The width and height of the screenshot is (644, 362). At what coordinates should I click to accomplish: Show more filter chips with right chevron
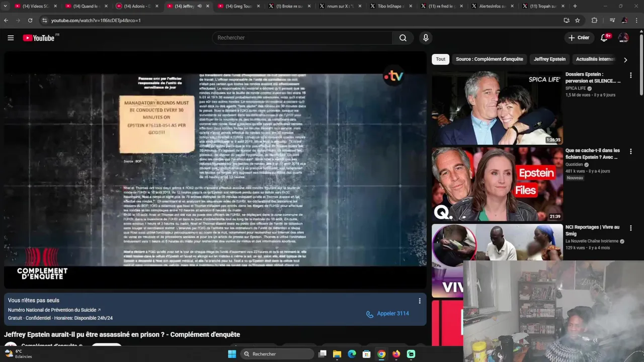click(x=625, y=60)
